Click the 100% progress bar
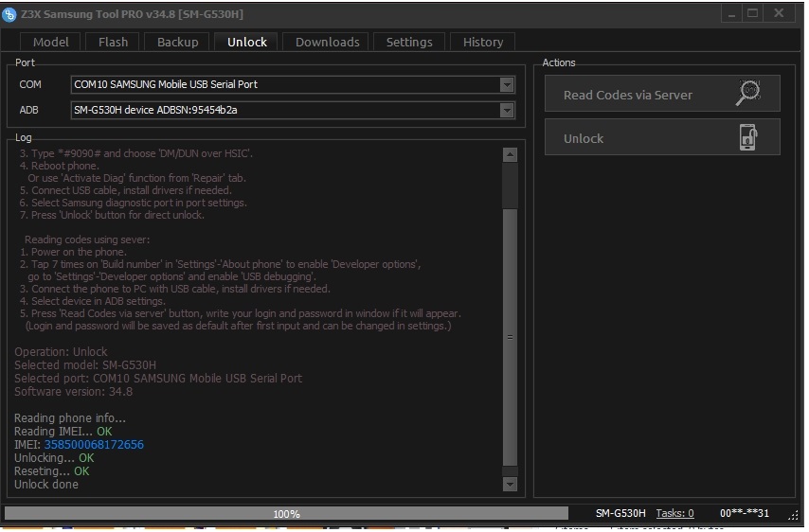Screen dimensions: 809x532 (x=286, y=513)
